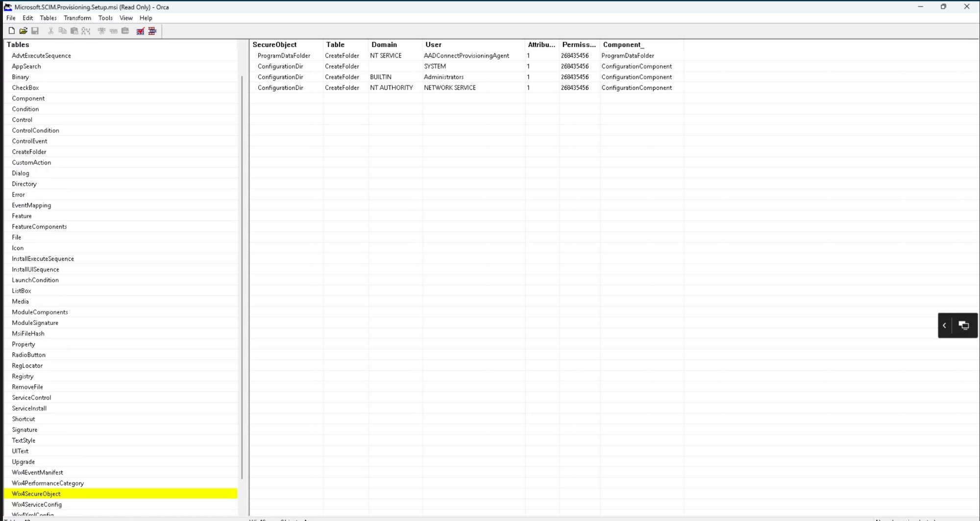This screenshot has width=980, height=521.
Task: Click the paste clipboard toolbar icon
Action: point(74,31)
